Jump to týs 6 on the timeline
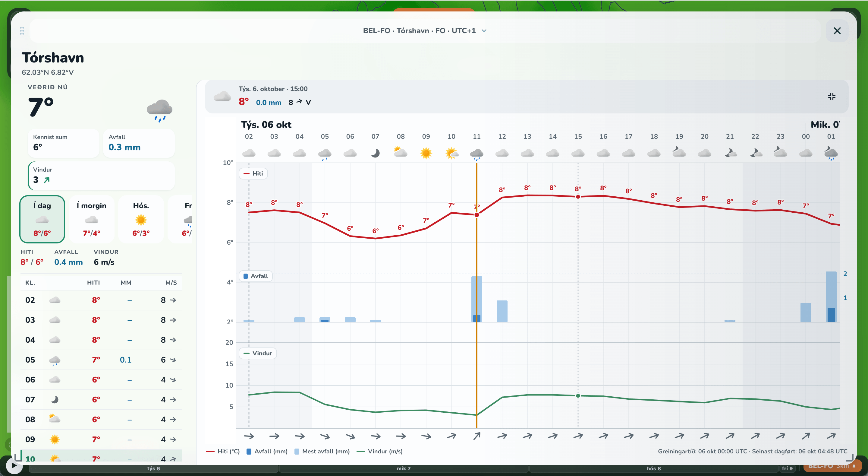Screen dimensions: 868x476 tap(154, 468)
